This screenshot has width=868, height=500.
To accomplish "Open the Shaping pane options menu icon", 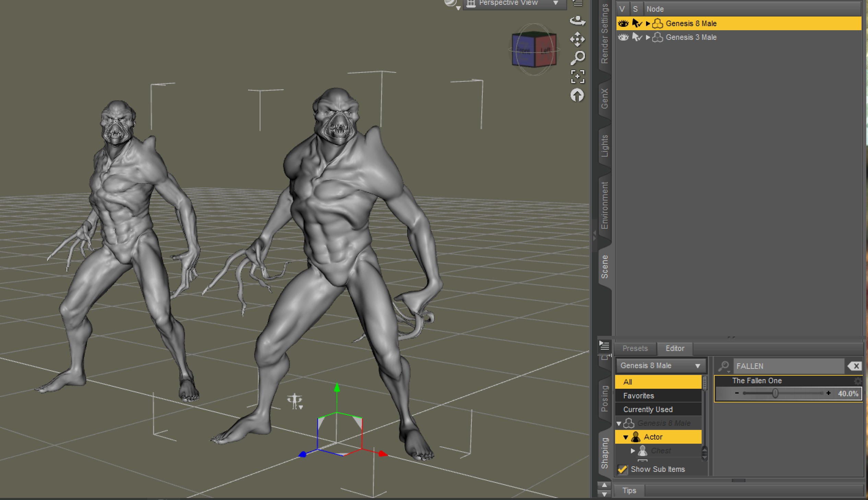I will click(604, 345).
